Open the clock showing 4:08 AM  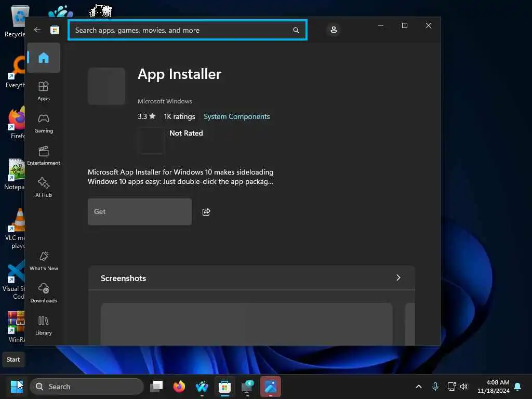pyautogui.click(x=494, y=387)
